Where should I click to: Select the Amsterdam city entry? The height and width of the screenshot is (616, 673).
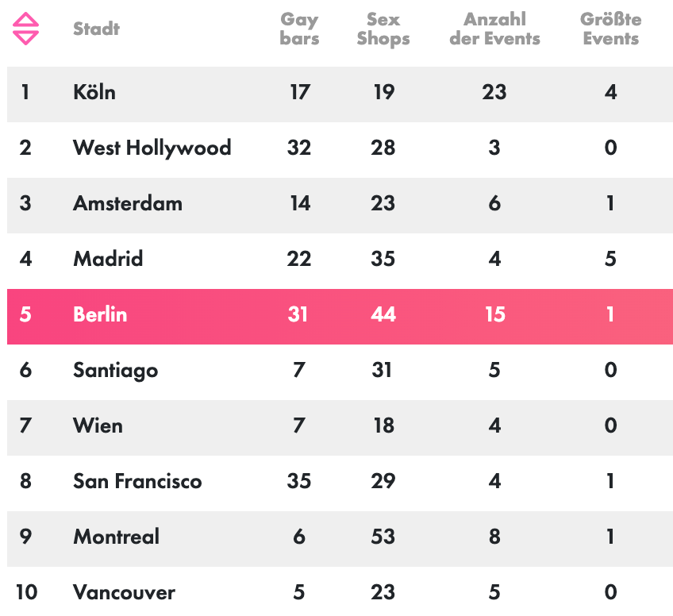point(128,203)
